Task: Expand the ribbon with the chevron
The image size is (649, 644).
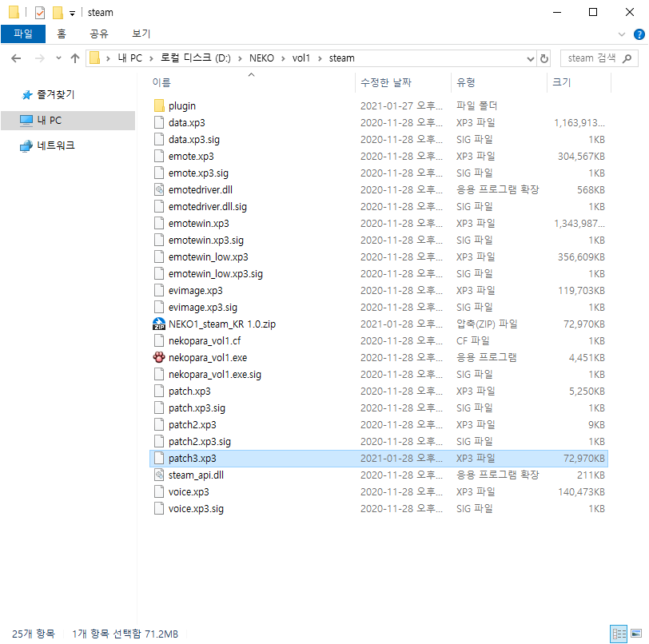Action: 621,34
